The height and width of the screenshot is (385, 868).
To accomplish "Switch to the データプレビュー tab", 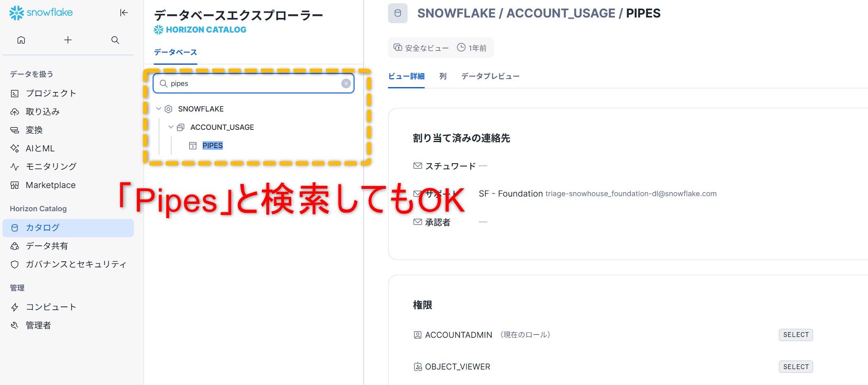I will [490, 76].
